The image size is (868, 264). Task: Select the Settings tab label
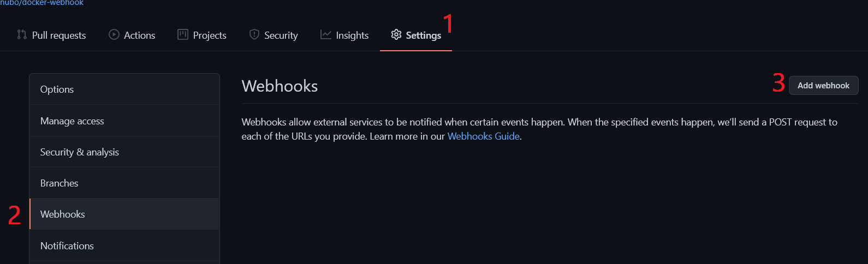click(424, 35)
